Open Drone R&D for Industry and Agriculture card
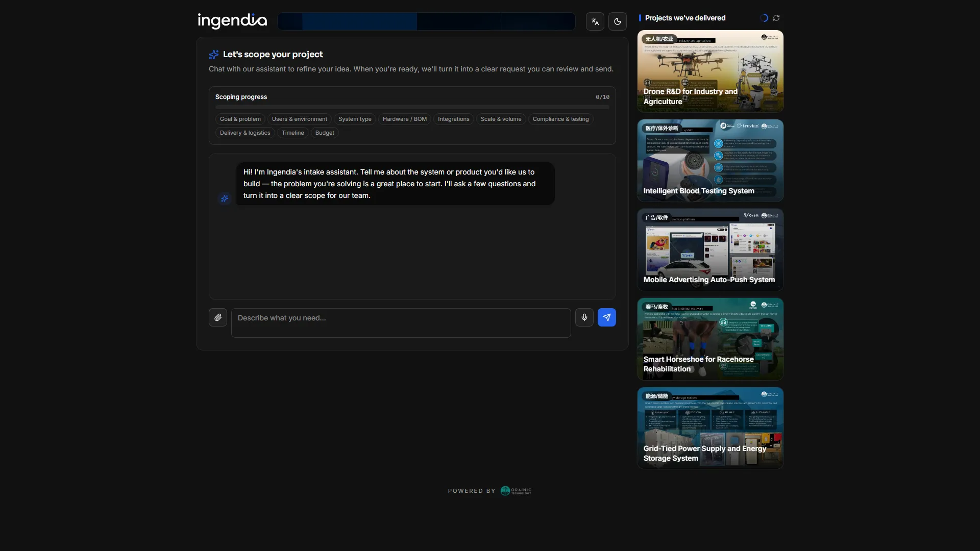This screenshot has width=980, height=551. [710, 71]
